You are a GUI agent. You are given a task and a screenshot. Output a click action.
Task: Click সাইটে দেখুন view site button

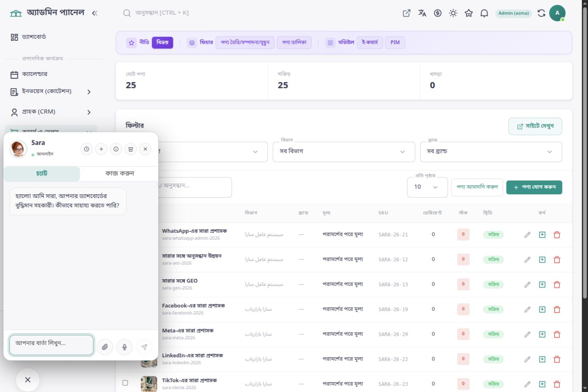pyautogui.click(x=535, y=126)
